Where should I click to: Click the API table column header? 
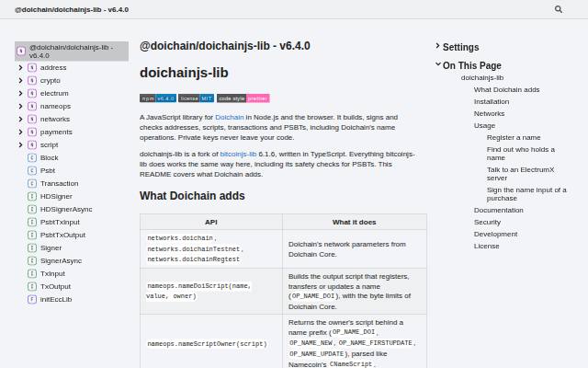(211, 222)
